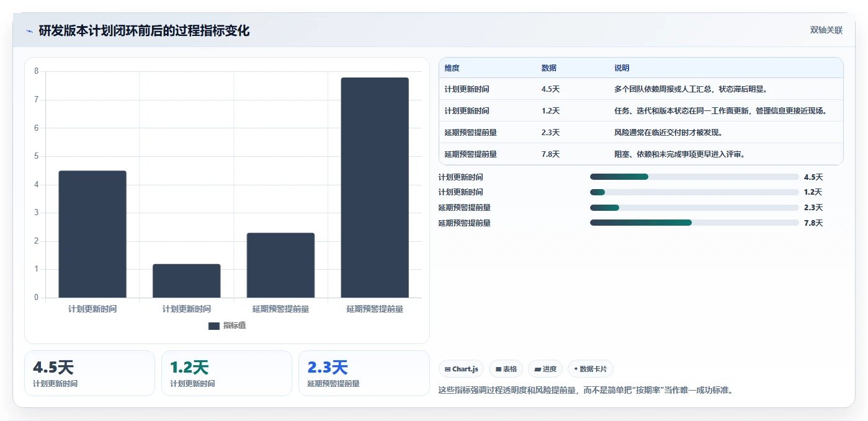Click the 进度 chip's icon
The image size is (868, 421).
click(x=538, y=369)
